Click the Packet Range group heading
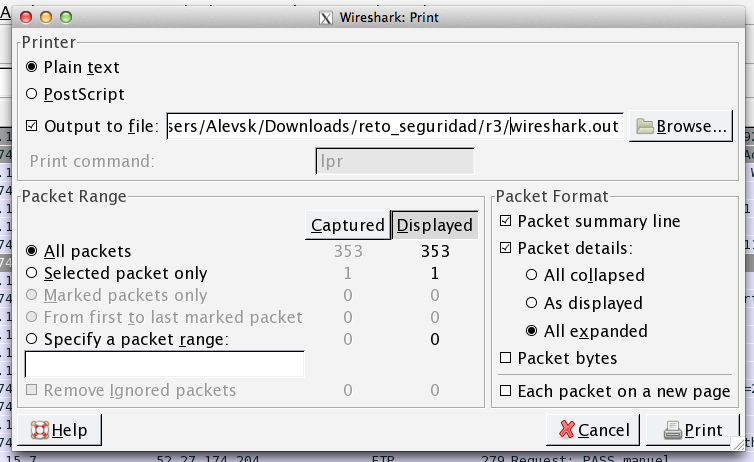The image size is (754, 462). (x=74, y=196)
